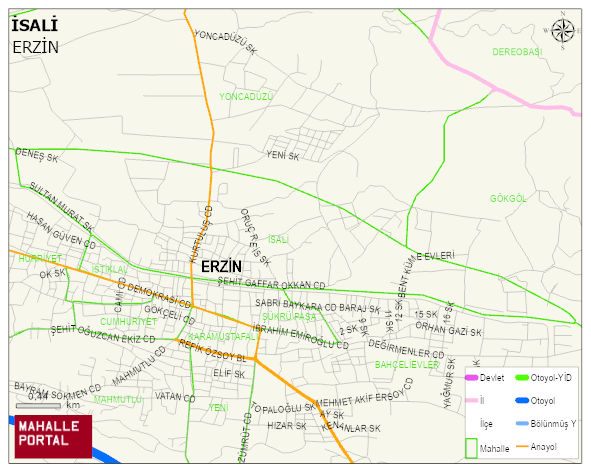Click the BAYRAM SÖKMEN CD street label
Screen dimensions: 591x472
[x=58, y=392]
